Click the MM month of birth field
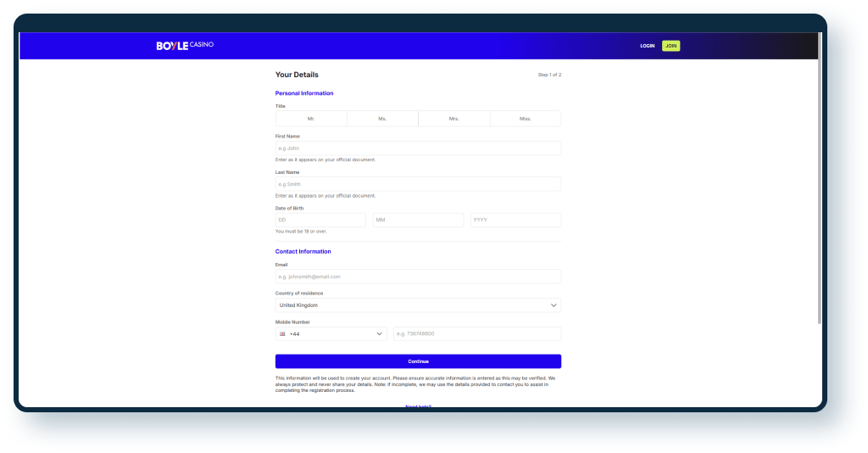Screen dimensions: 868x453 click(418, 221)
